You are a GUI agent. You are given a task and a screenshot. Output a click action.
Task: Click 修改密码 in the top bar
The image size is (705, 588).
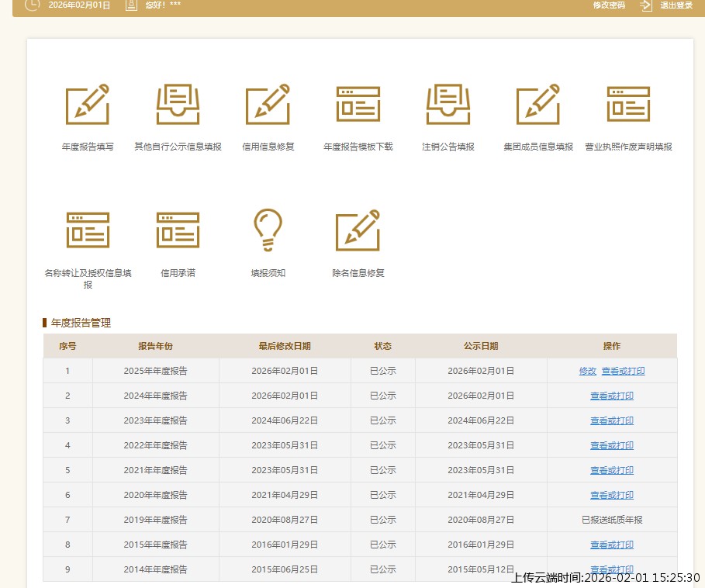click(608, 5)
